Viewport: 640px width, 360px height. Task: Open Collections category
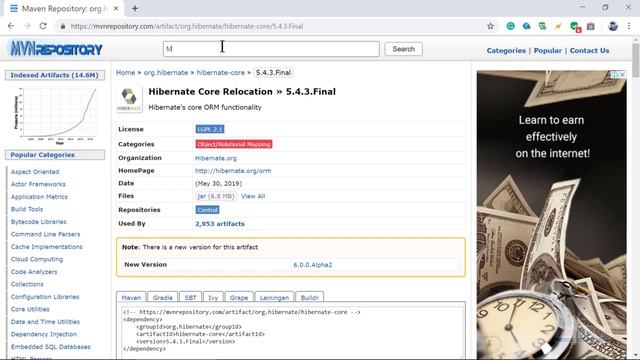tap(27, 284)
